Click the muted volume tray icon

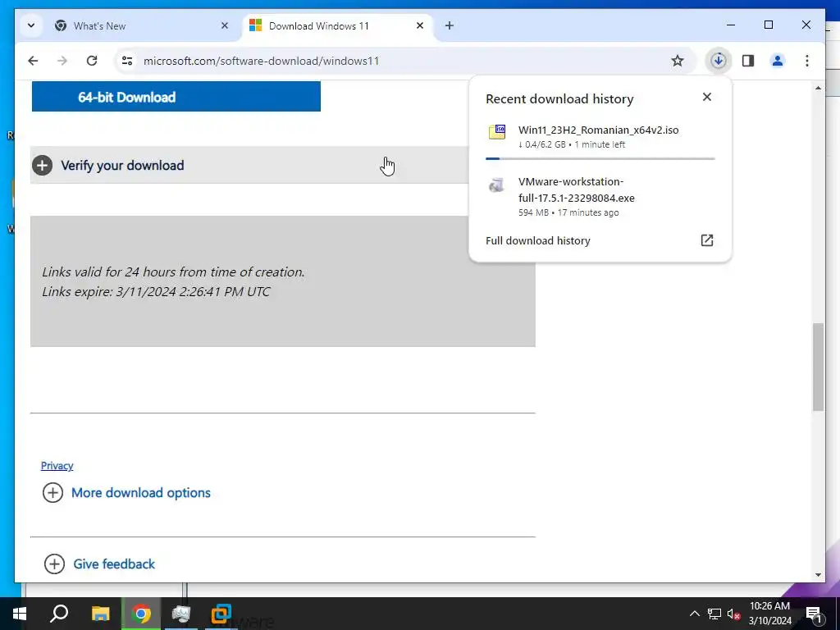tap(733, 614)
